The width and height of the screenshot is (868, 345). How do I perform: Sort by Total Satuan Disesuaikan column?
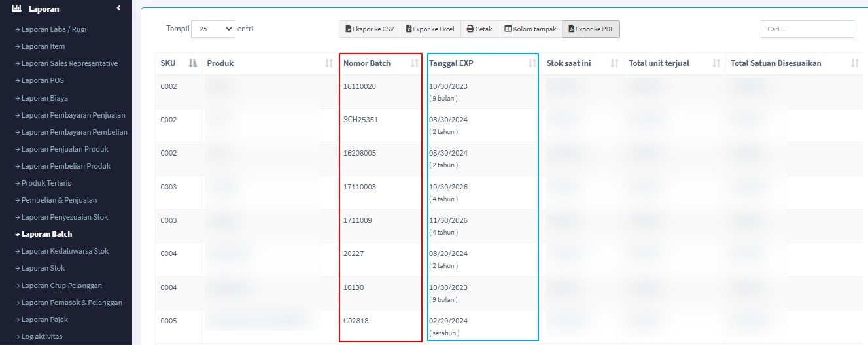(x=795, y=63)
